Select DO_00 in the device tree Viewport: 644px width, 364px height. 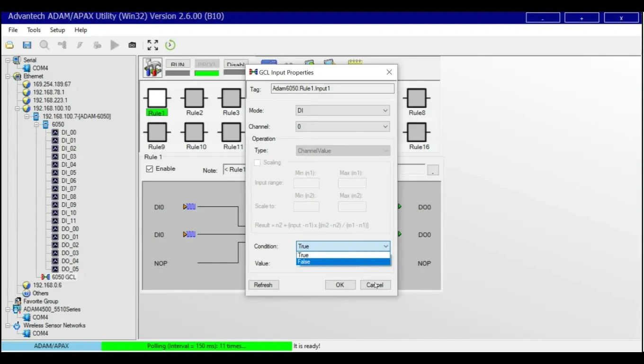point(70,229)
